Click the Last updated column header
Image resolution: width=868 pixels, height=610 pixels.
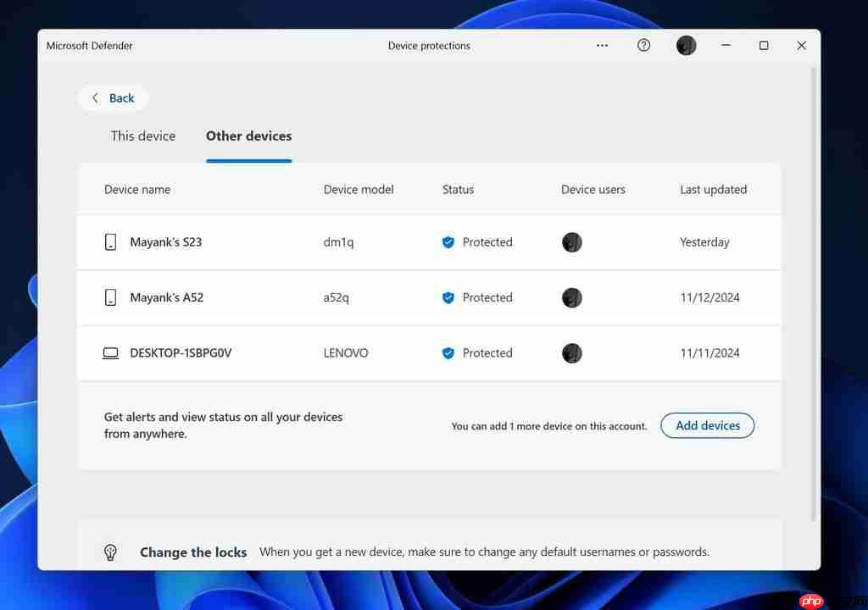(713, 189)
